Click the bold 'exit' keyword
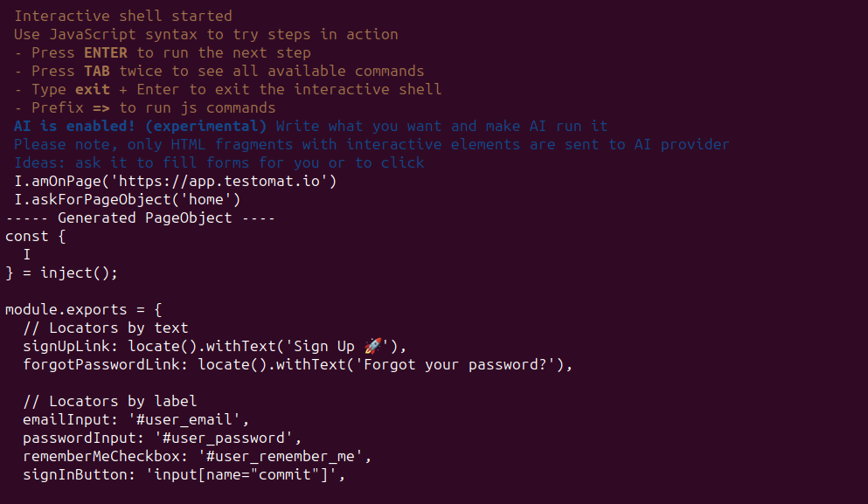 click(93, 89)
